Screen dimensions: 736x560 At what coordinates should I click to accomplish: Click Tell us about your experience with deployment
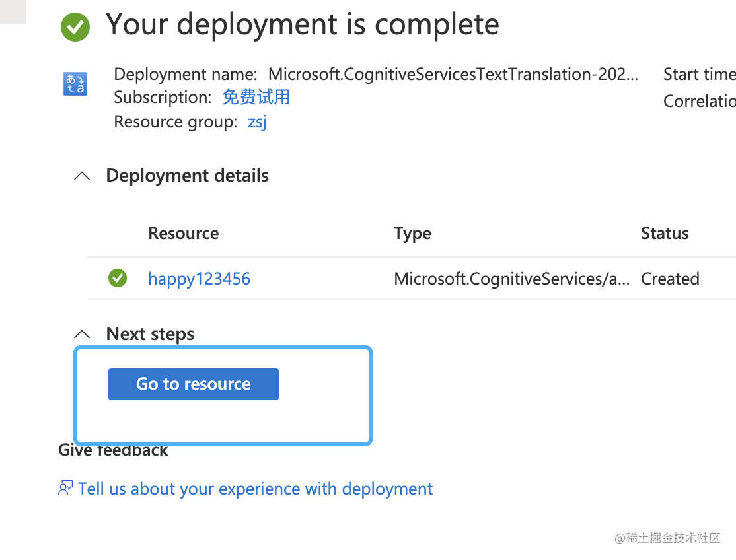point(254,488)
